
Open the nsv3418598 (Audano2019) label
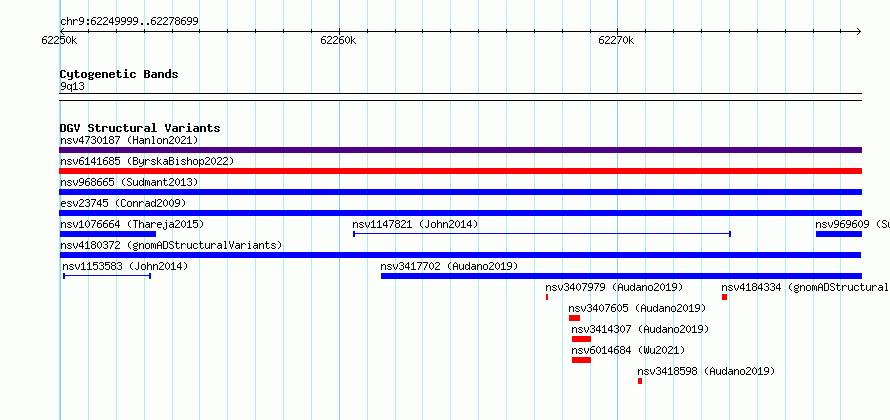[706, 371]
